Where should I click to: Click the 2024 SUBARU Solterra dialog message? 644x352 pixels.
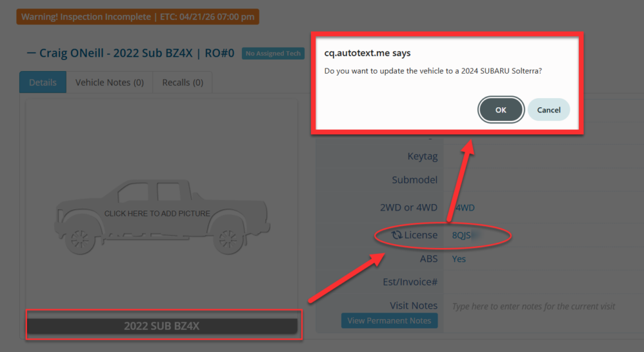tap(433, 71)
